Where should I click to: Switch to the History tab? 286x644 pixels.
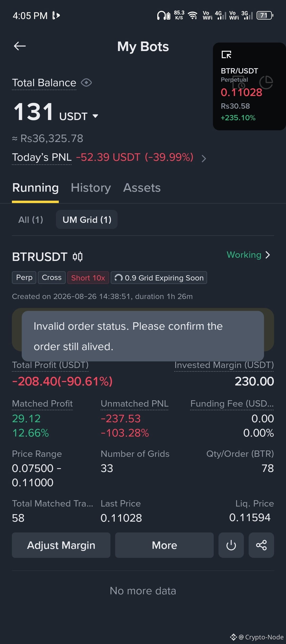(x=91, y=188)
